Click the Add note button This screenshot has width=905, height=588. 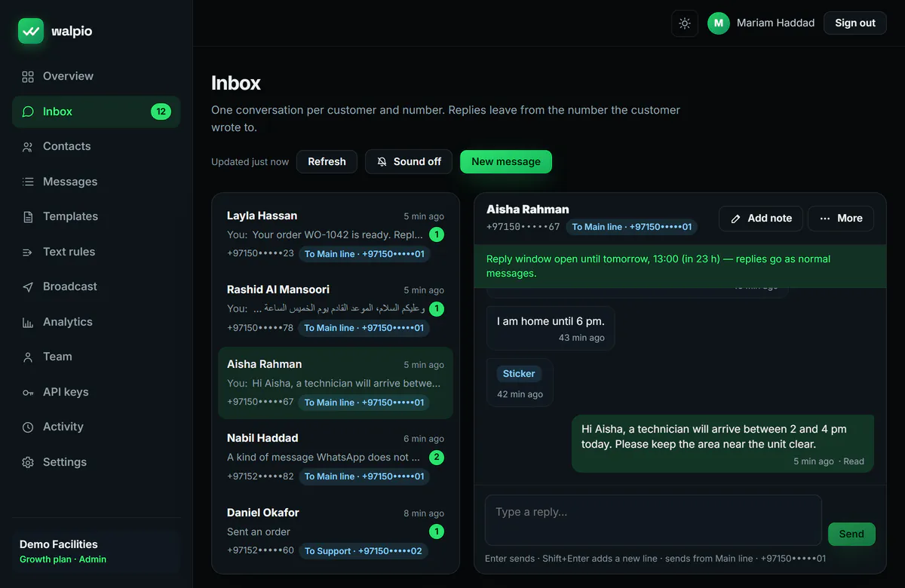(x=762, y=219)
